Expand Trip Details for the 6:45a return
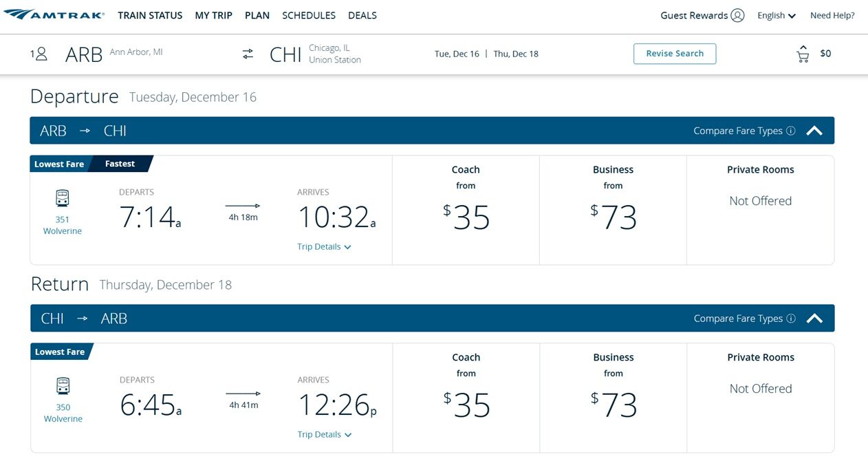Image resolution: width=868 pixels, height=461 pixels. click(324, 435)
